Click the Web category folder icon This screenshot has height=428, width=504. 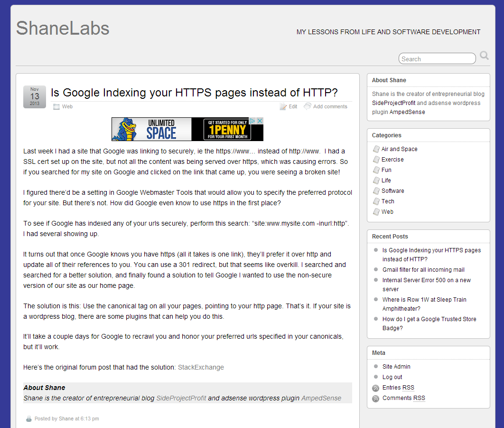point(56,107)
